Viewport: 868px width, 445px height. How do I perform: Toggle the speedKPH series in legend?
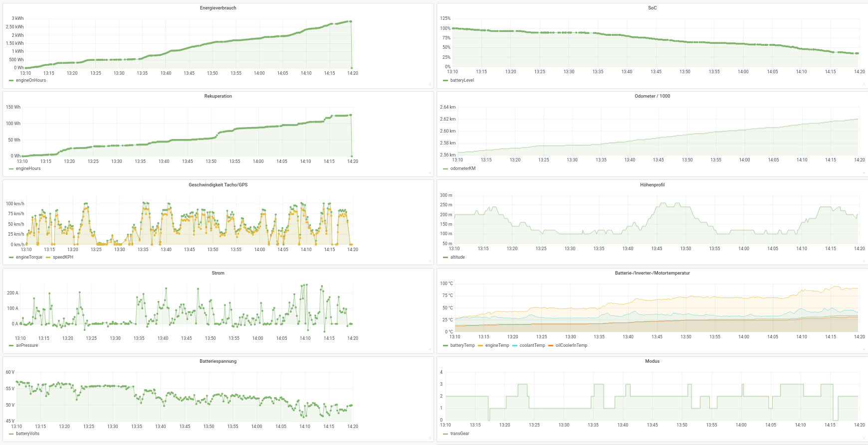point(63,257)
